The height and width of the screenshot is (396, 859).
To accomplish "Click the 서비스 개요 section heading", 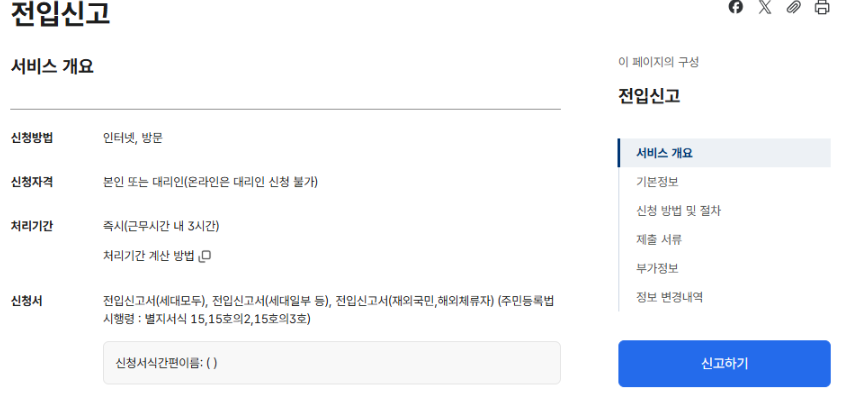I will point(52,66).
